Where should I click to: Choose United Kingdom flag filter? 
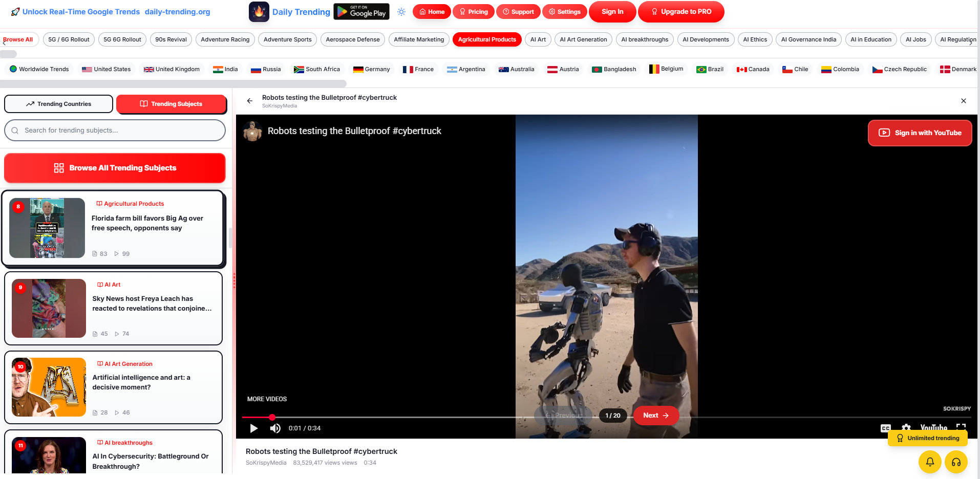click(172, 69)
